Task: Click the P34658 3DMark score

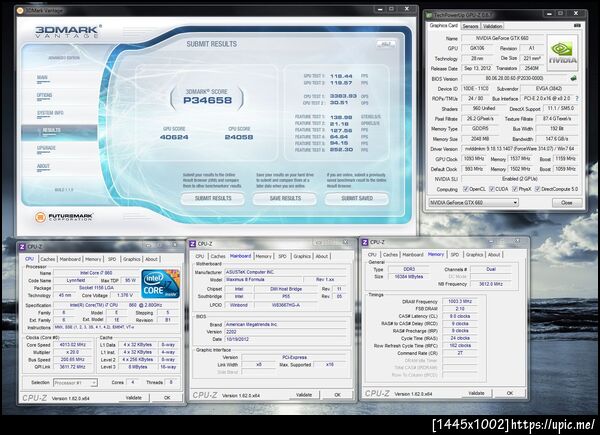Action: 207,101
